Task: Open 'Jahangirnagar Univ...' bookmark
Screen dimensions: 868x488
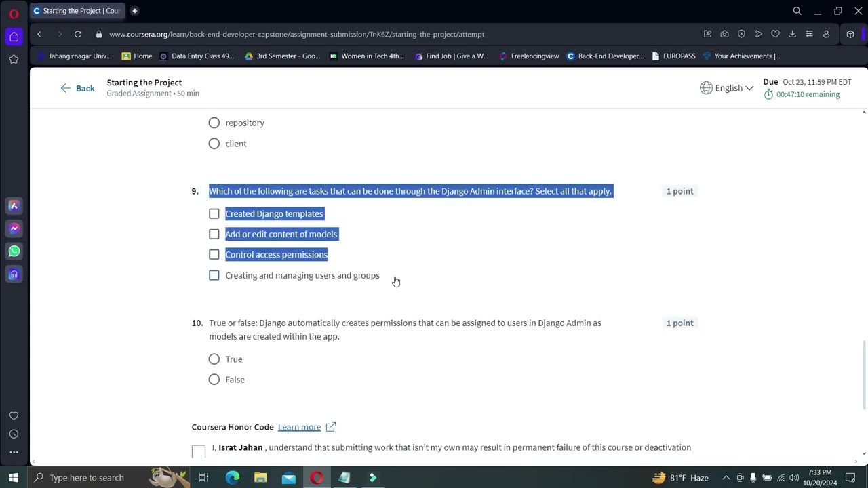Action: (75, 56)
